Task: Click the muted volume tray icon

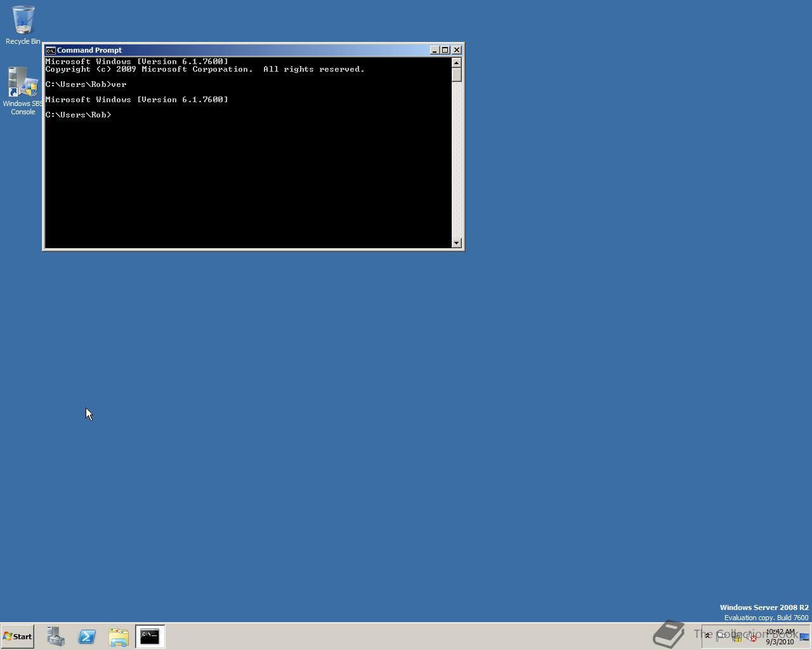Action: point(751,637)
